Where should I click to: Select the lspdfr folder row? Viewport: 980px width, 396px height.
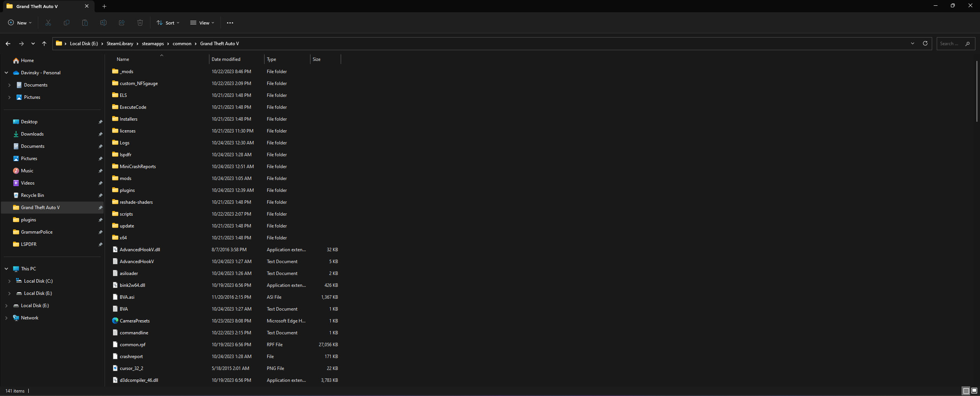pos(225,155)
